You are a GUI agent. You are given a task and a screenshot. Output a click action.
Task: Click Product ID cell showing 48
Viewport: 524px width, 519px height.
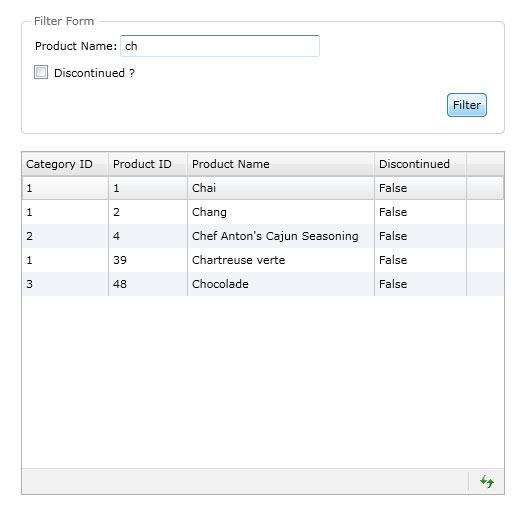point(148,284)
